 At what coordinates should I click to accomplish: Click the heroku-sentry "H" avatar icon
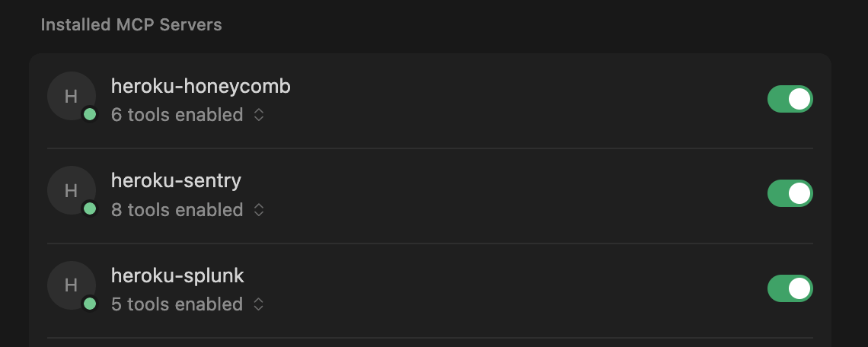(71, 190)
